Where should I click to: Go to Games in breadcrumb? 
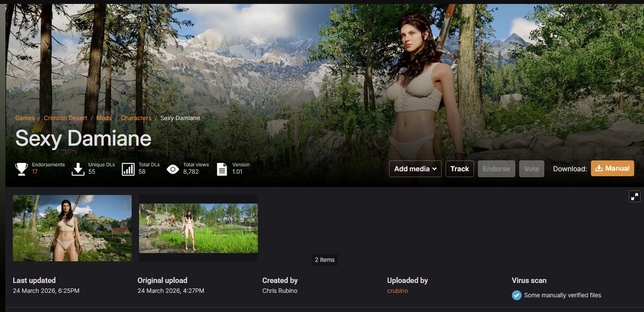pyautogui.click(x=25, y=118)
